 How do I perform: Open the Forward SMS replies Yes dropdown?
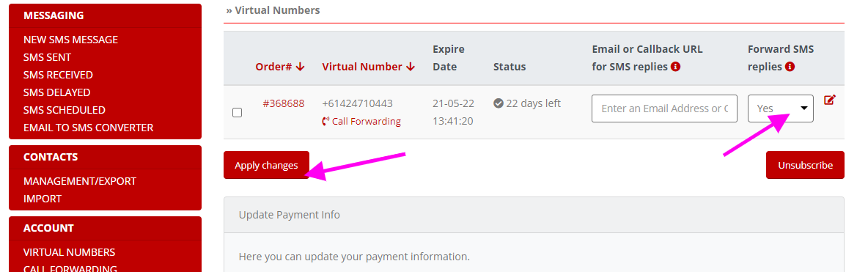pyautogui.click(x=781, y=109)
